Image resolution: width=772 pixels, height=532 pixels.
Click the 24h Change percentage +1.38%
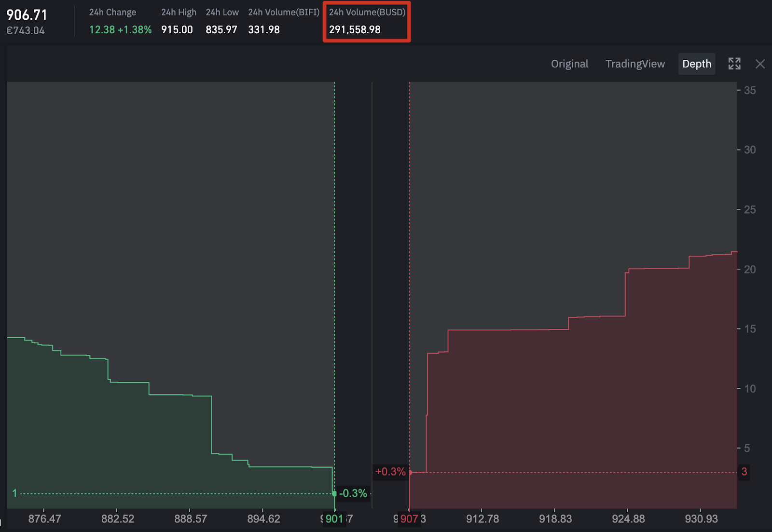click(x=131, y=29)
